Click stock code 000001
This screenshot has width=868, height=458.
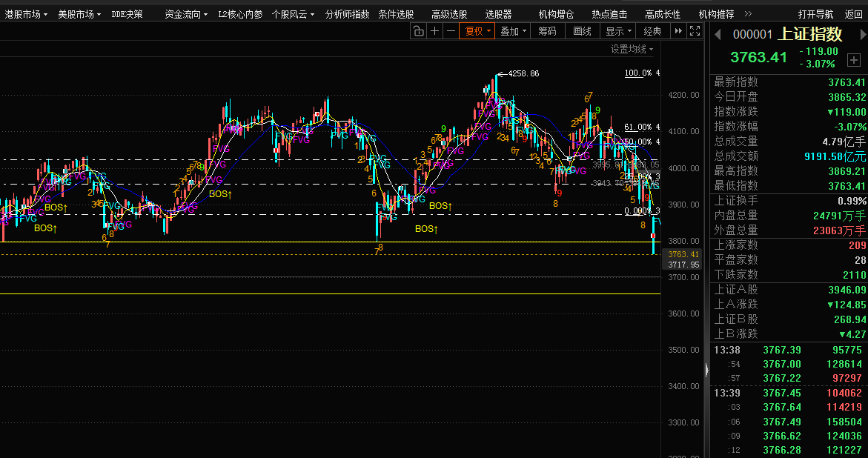[752, 35]
